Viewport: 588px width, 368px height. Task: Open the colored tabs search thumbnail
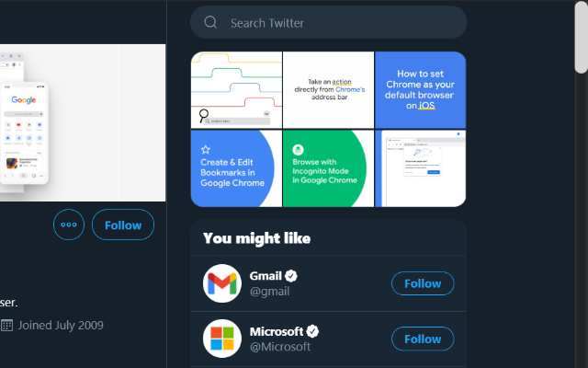(236, 90)
